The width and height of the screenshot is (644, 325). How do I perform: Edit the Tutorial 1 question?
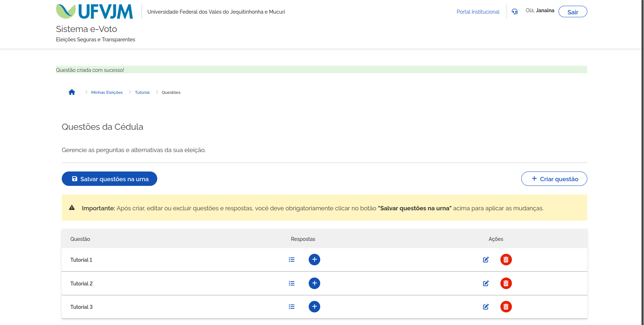[x=486, y=260]
